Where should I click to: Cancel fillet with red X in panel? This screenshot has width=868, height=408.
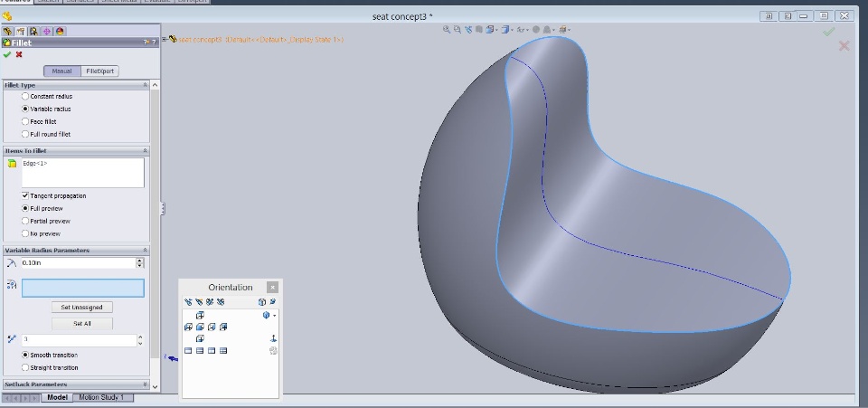tap(19, 54)
